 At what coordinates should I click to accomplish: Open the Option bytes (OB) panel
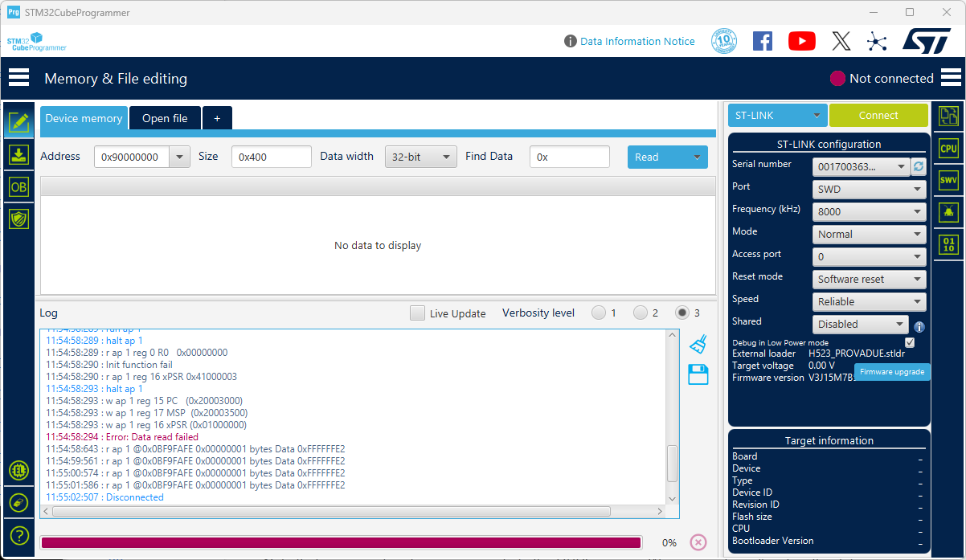(18, 186)
